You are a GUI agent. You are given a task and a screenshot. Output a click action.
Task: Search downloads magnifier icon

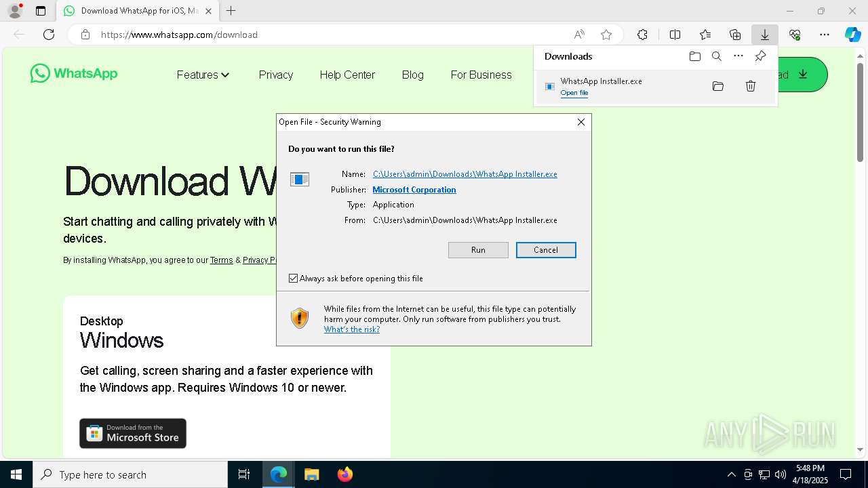pyautogui.click(x=716, y=56)
